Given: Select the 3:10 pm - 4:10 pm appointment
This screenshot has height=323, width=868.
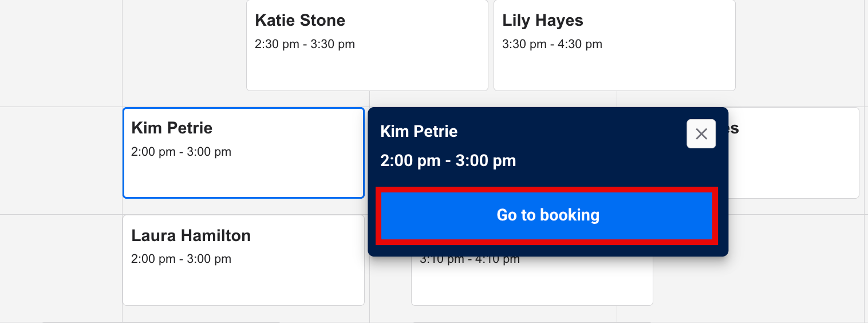Looking at the screenshot, I should 531,281.
